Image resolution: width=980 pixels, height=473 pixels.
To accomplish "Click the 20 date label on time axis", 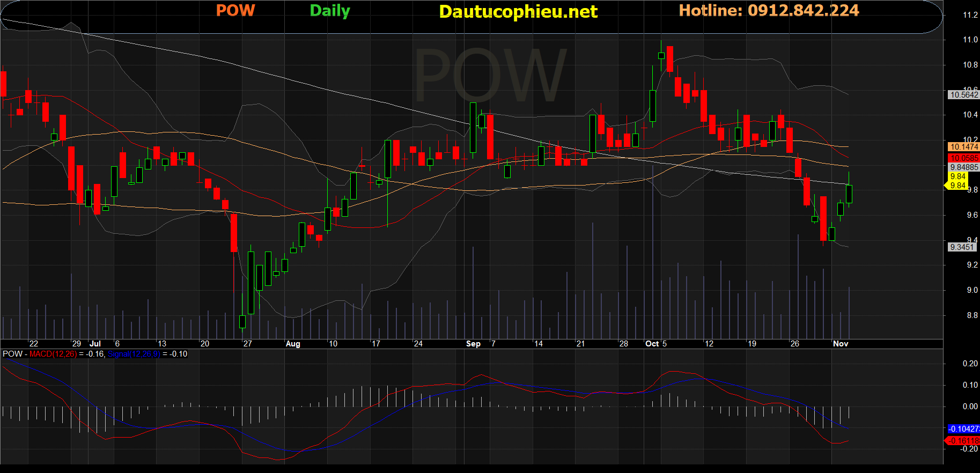I will (205, 344).
